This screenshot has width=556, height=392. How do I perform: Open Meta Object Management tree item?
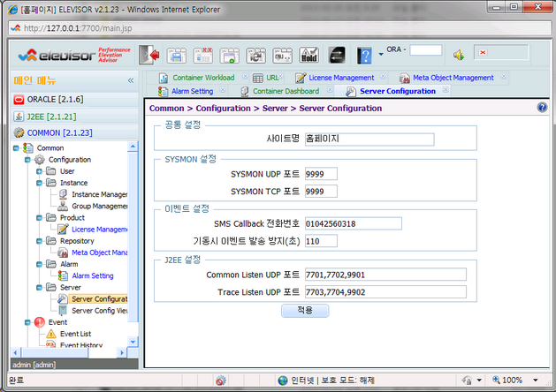(99, 253)
